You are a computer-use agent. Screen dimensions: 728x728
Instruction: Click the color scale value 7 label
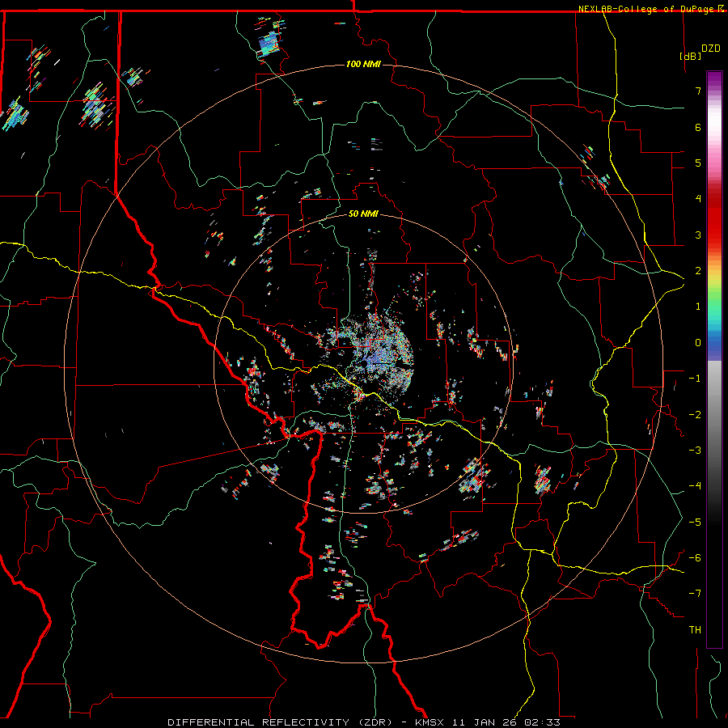click(698, 91)
